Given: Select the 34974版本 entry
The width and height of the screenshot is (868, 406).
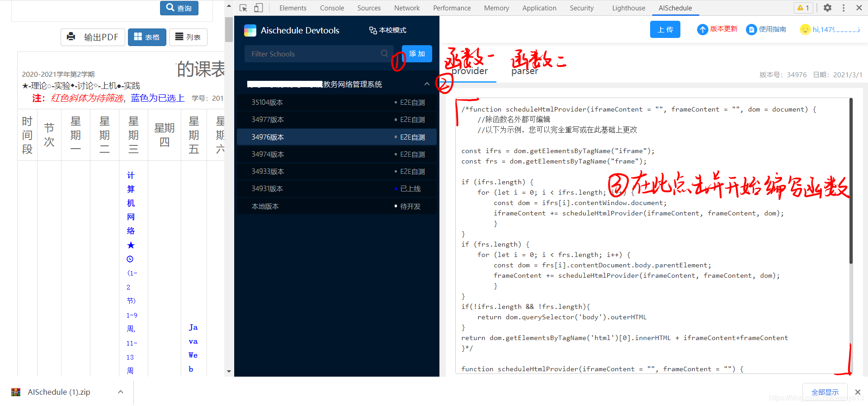Looking at the screenshot, I should [x=337, y=154].
